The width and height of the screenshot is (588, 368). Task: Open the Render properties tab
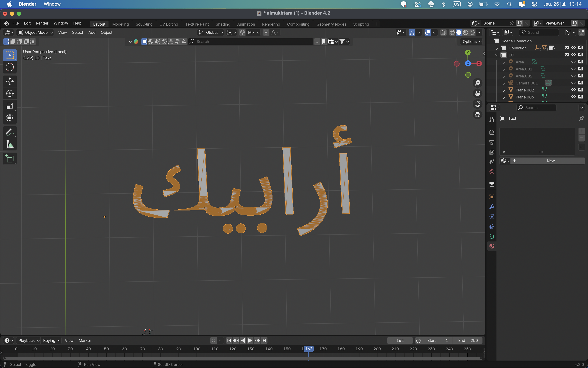pos(492,132)
